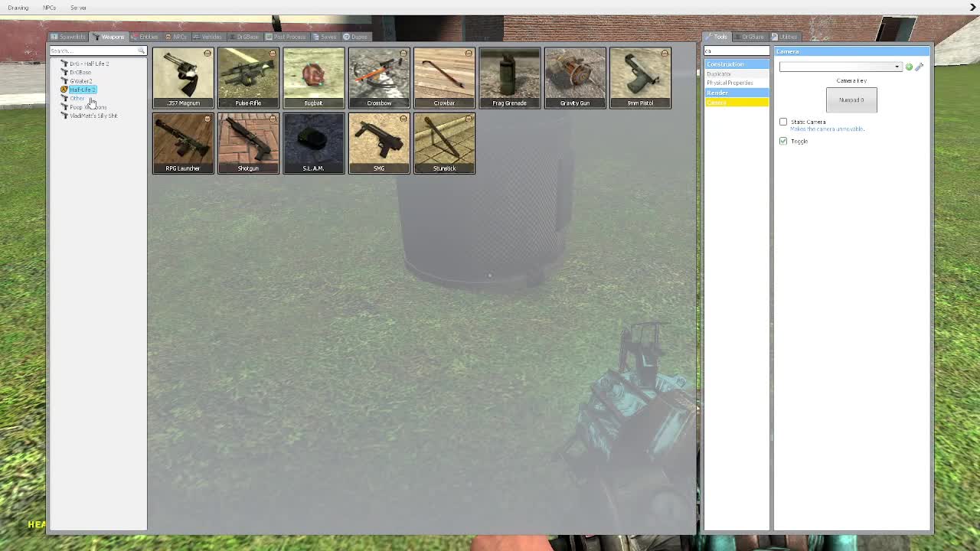Click the Numpad 0 camera key button
Image resolution: width=980 pixels, height=551 pixels.
coord(851,100)
